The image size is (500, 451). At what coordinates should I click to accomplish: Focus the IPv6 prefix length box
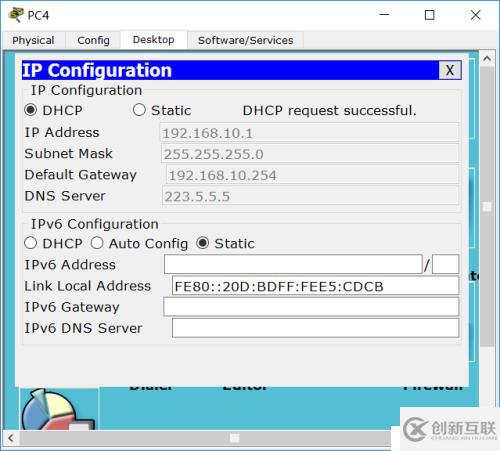pos(445,264)
